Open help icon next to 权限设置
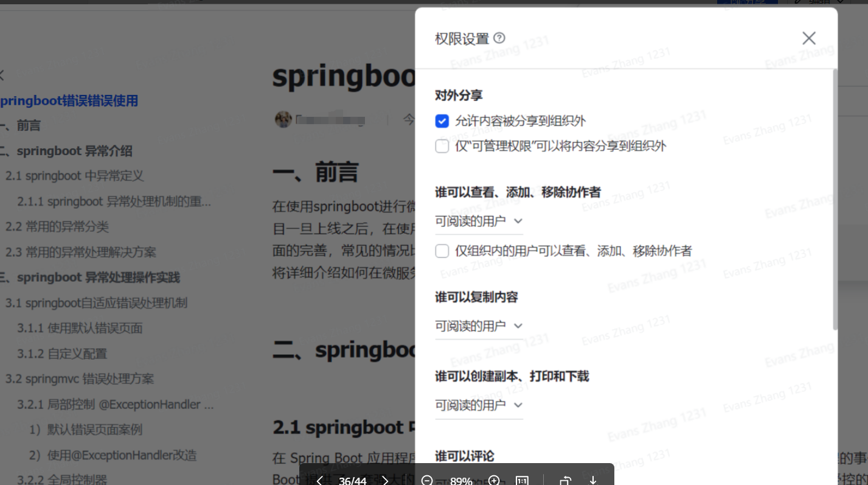 tap(499, 38)
